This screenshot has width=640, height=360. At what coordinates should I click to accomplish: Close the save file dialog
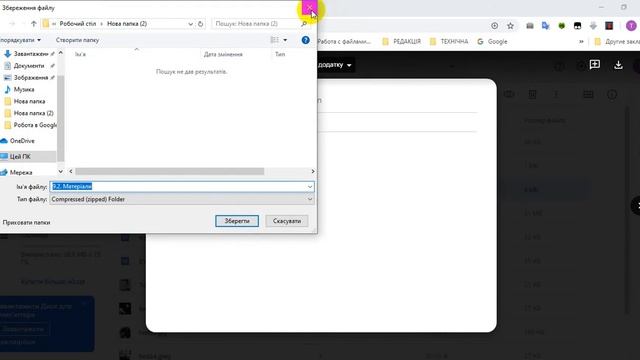pos(309,7)
